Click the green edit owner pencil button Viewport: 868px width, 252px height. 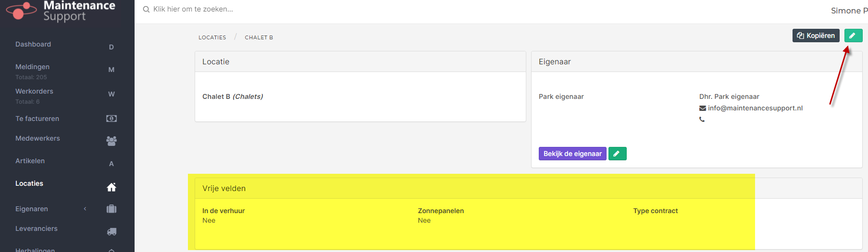pos(618,154)
